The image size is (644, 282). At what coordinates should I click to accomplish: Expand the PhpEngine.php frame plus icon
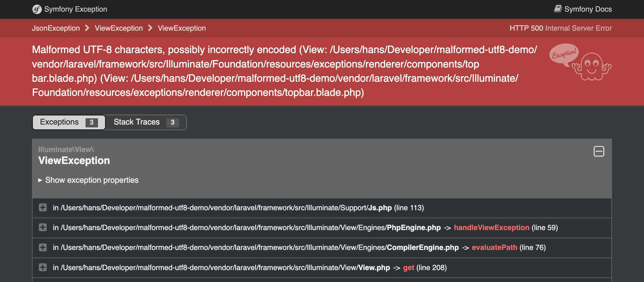[x=43, y=228]
